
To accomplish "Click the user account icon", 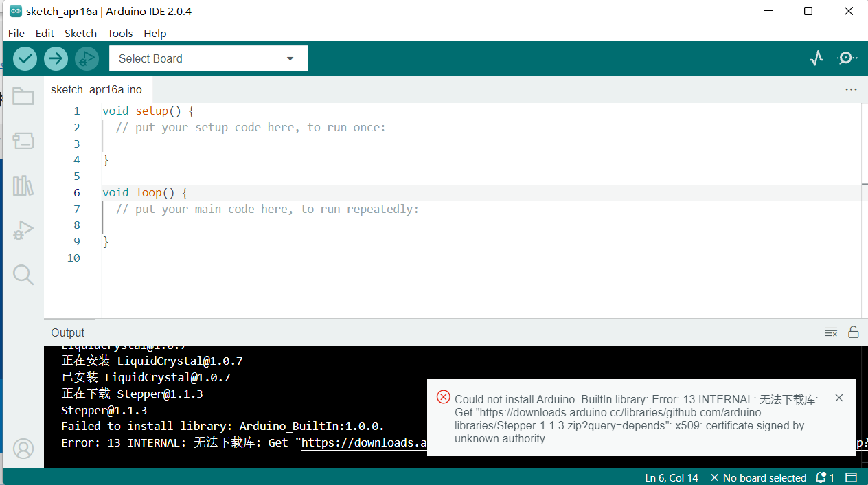I will (23, 449).
